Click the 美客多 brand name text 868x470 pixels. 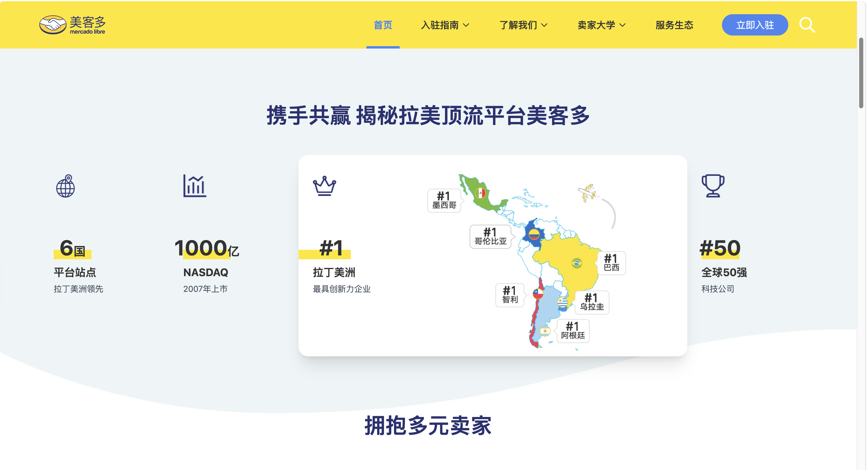[88, 22]
